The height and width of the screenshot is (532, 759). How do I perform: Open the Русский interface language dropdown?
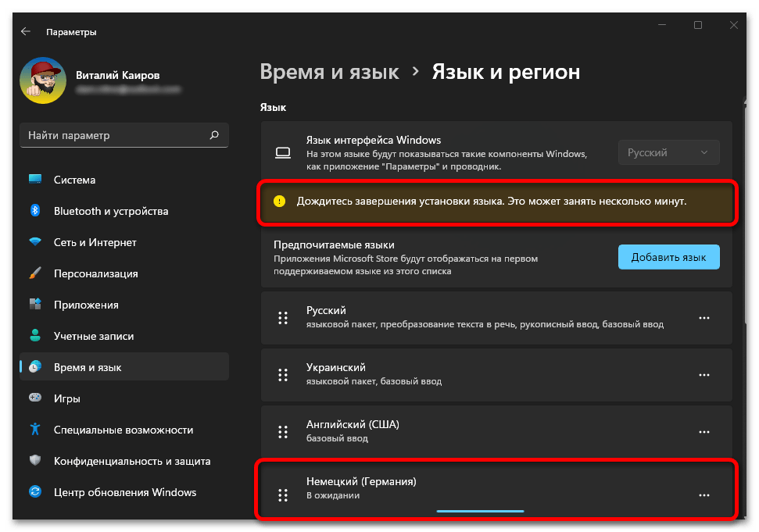[668, 153]
